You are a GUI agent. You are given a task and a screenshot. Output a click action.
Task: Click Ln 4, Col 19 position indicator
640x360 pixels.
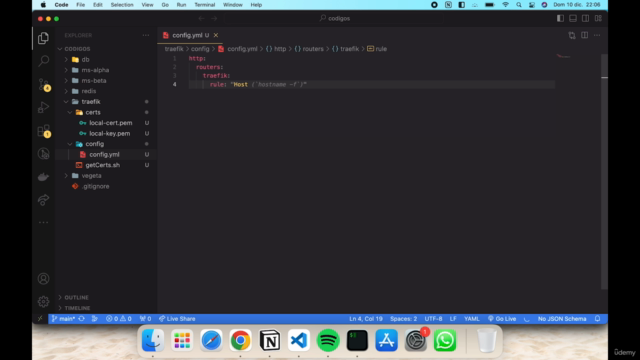366,319
